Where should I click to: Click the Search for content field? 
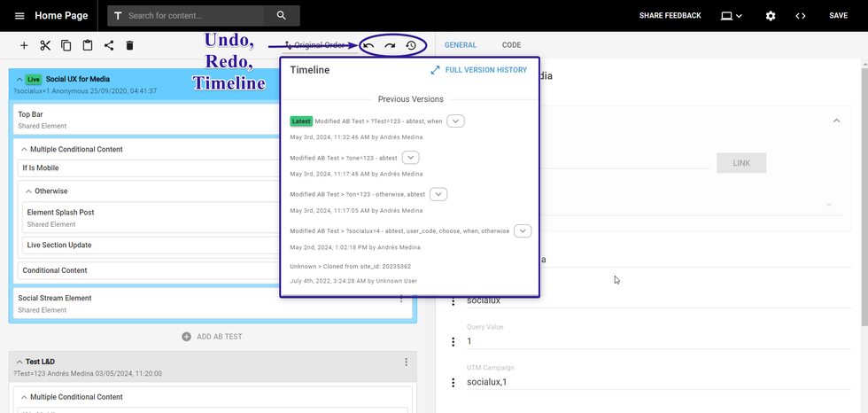pos(195,16)
